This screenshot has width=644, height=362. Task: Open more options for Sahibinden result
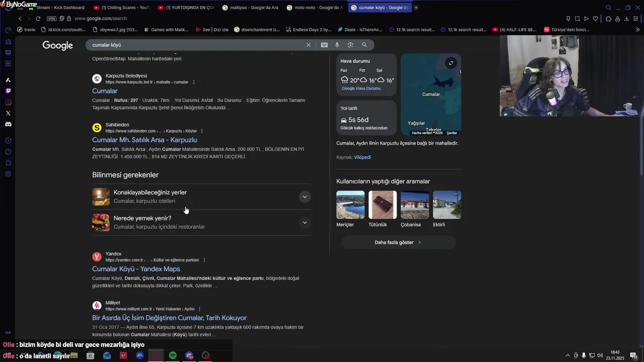coord(202,131)
